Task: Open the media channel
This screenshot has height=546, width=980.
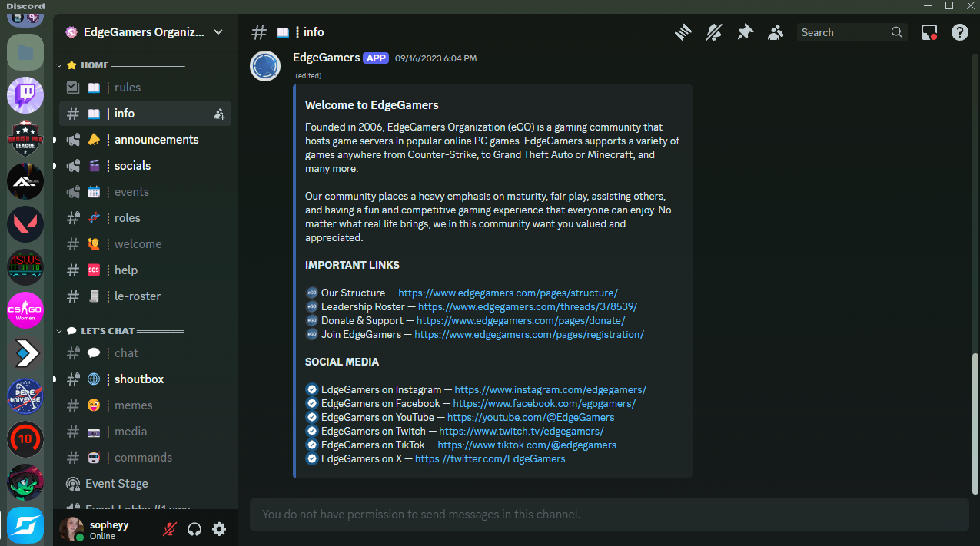Action: [145, 432]
